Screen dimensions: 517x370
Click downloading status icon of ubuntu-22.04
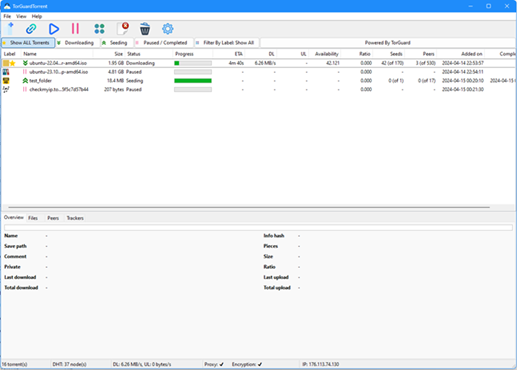25,63
